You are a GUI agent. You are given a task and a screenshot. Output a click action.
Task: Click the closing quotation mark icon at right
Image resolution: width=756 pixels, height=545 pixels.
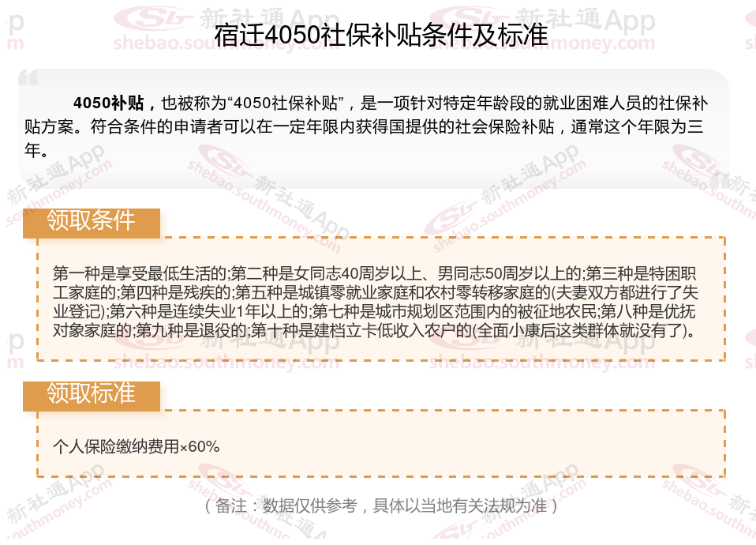[720, 181]
